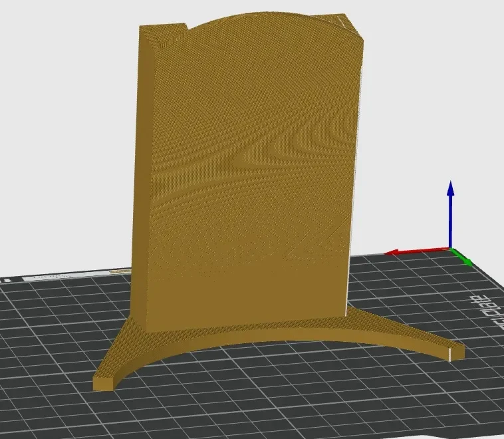
Task: Click the left side face of the panel
Action: coord(142,180)
